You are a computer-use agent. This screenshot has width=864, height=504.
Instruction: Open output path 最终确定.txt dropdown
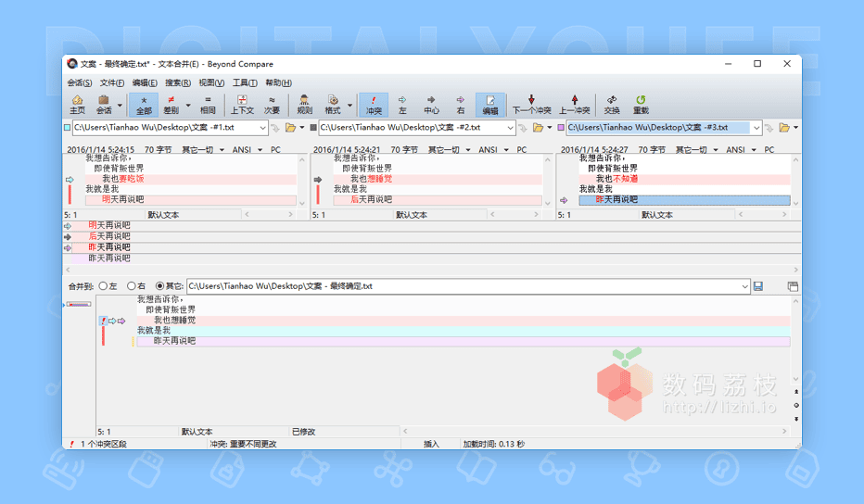click(744, 286)
